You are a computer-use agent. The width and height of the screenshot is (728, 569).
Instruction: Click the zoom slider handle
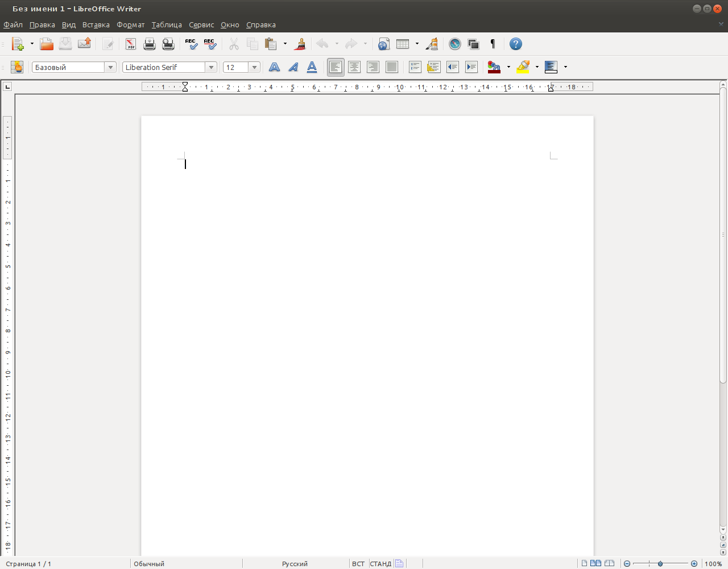pyautogui.click(x=660, y=564)
